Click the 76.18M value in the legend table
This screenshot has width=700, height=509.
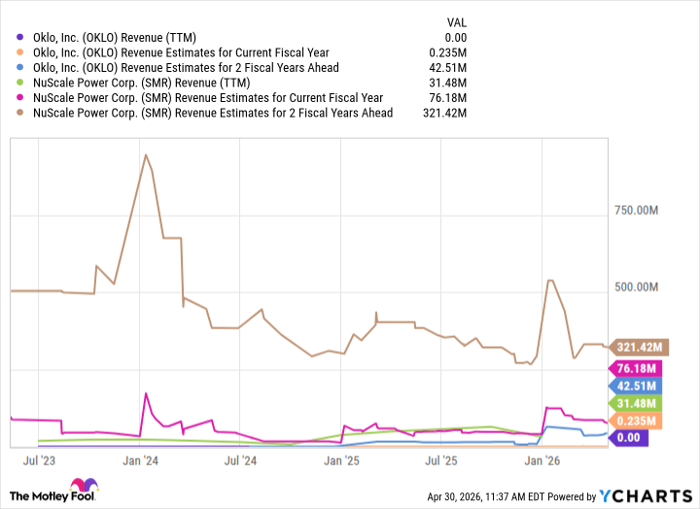[450, 98]
